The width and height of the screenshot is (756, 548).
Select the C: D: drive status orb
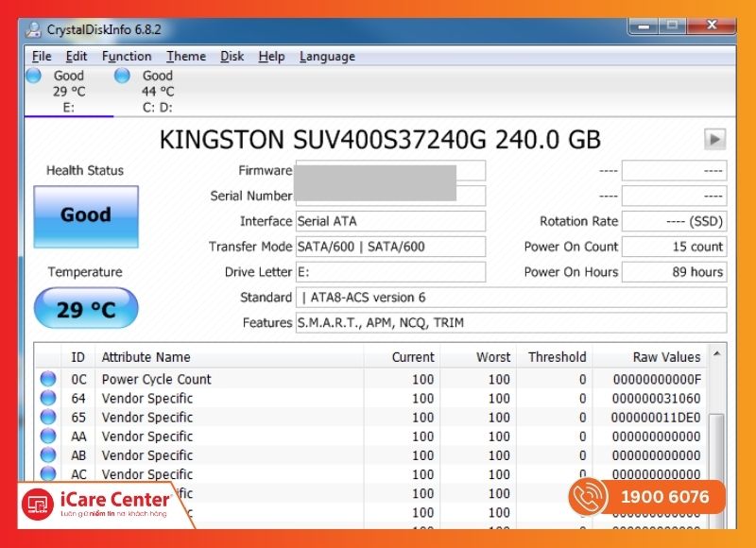click(122, 77)
